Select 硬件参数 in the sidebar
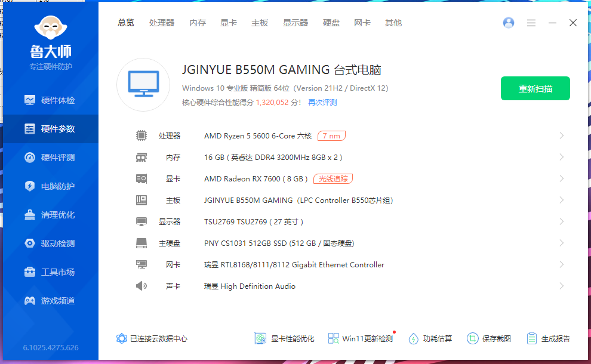The height and width of the screenshot is (364, 591). click(x=51, y=129)
